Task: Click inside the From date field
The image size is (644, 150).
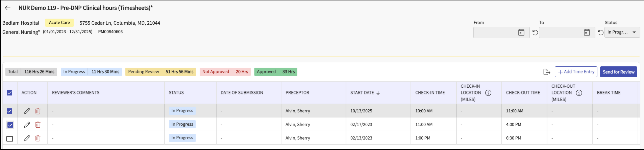Action: [x=494, y=33]
